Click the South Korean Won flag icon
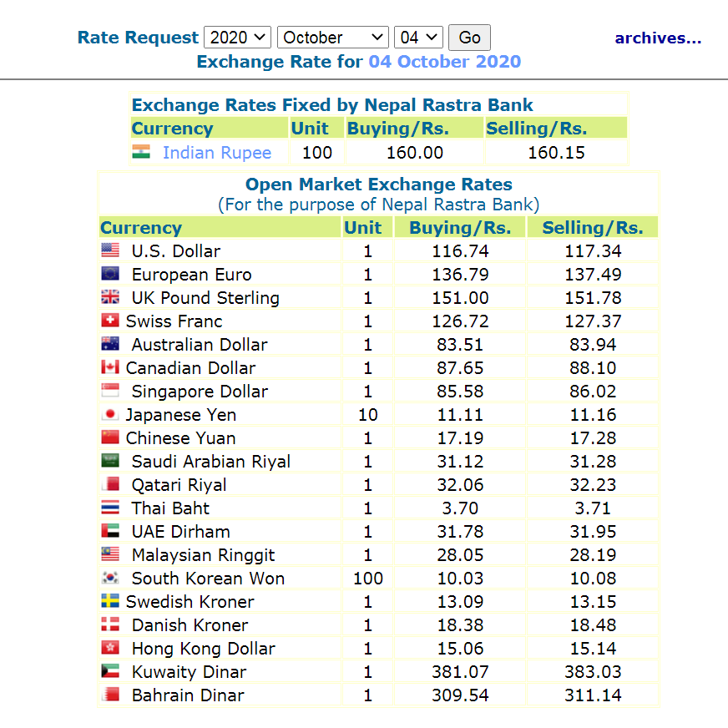This screenshot has width=728, height=728. (110, 577)
